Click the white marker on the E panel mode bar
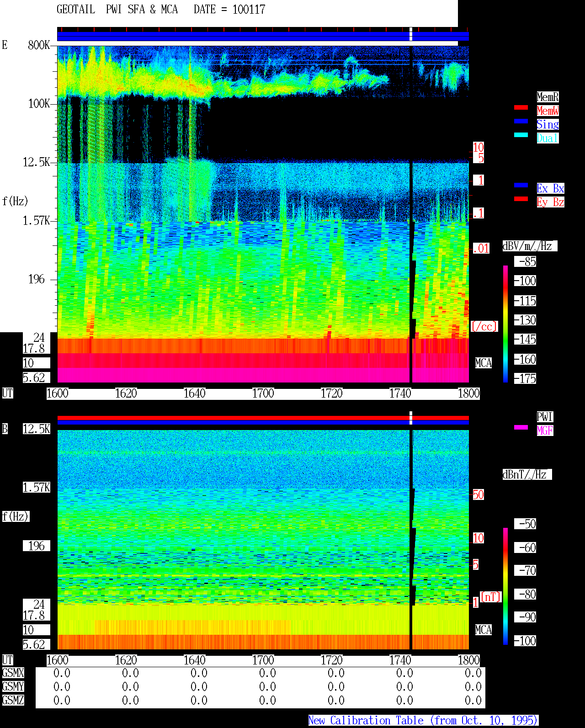585x728 pixels. point(410,34)
